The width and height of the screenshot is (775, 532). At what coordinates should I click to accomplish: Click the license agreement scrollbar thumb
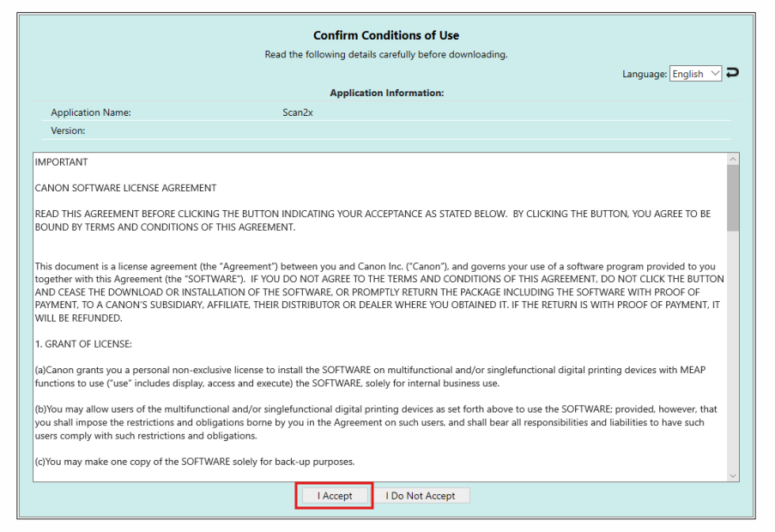point(733,197)
